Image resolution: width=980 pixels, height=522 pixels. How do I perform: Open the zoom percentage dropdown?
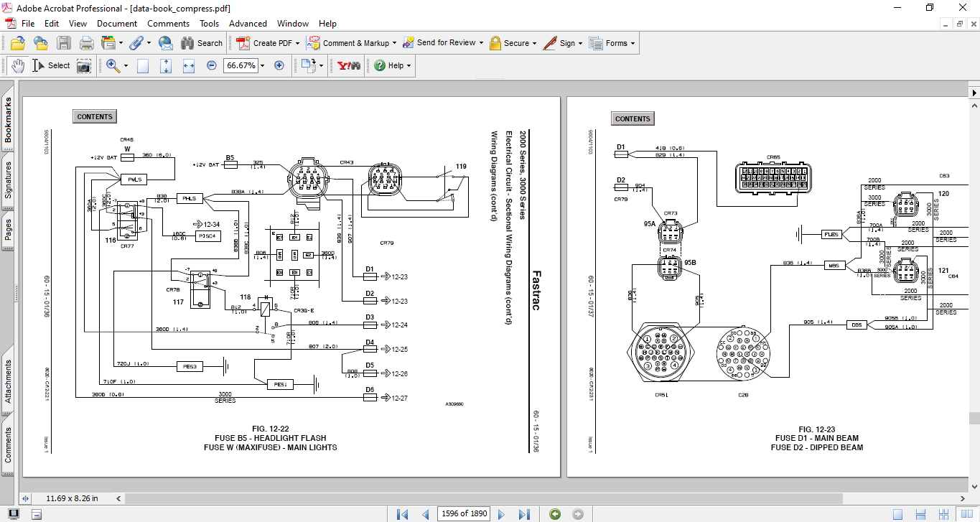click(x=263, y=65)
